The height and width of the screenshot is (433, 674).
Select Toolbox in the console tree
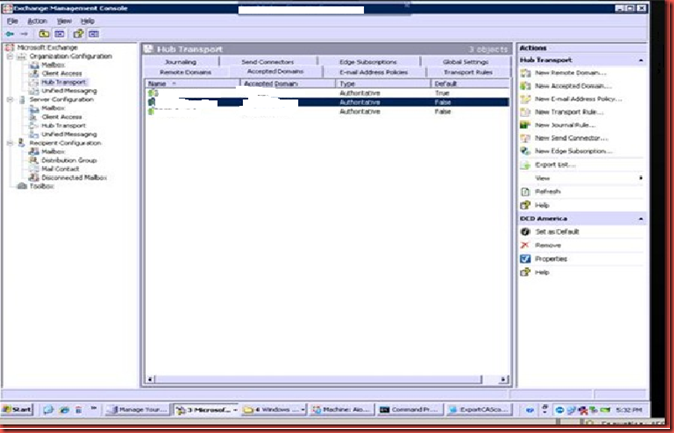tap(41, 186)
